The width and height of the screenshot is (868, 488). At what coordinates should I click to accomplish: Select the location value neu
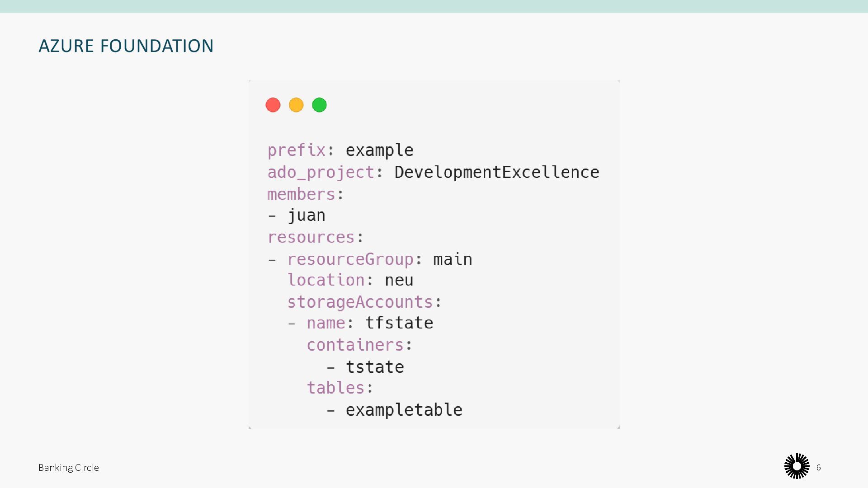pos(399,280)
